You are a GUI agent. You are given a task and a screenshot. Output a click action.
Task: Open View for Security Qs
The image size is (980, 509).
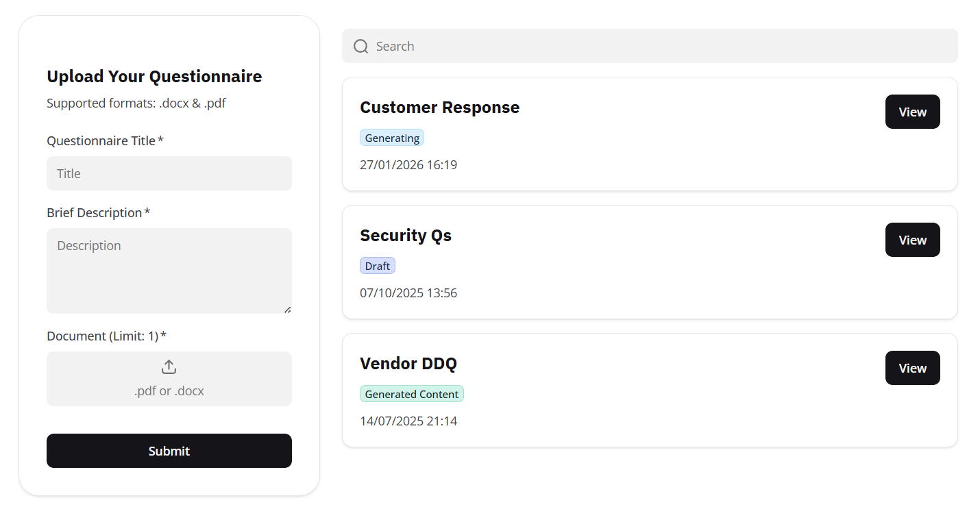coord(912,240)
